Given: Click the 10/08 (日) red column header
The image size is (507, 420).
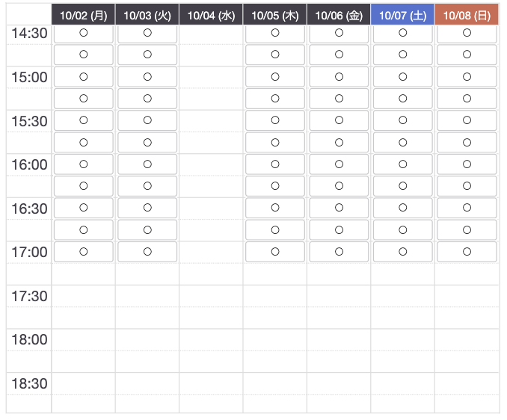Looking at the screenshot, I should tap(467, 14).
